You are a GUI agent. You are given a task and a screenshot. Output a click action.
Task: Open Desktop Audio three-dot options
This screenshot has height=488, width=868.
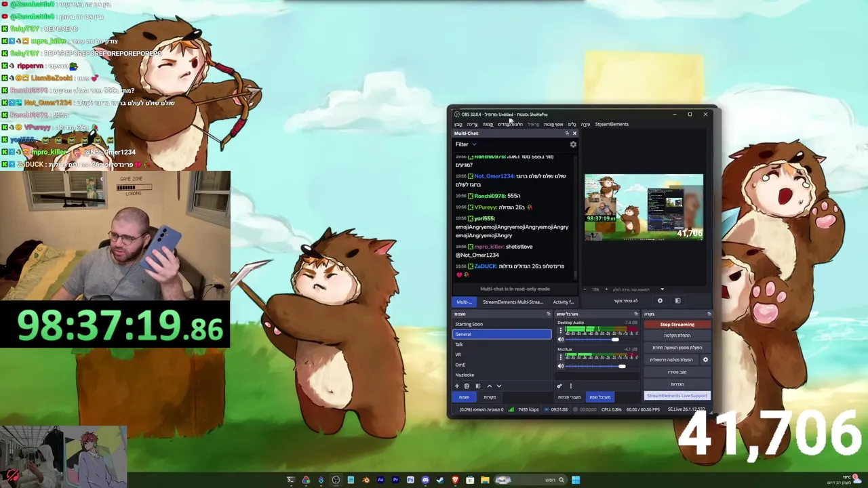click(x=561, y=330)
